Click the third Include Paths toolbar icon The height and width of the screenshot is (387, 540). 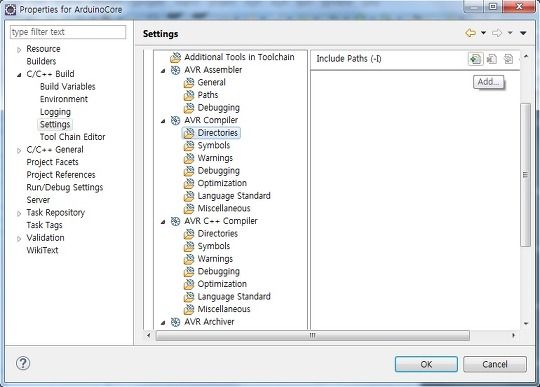508,59
